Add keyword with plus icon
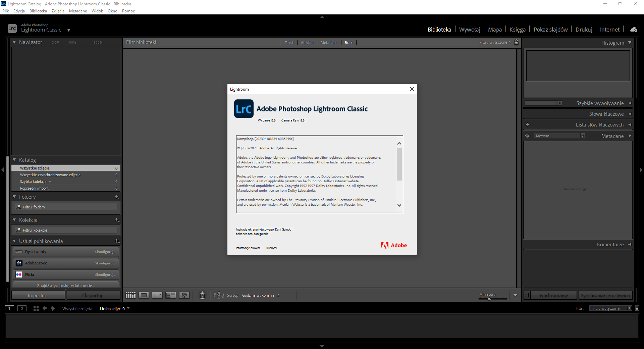Screen dimensions: 644x349 [527, 124]
